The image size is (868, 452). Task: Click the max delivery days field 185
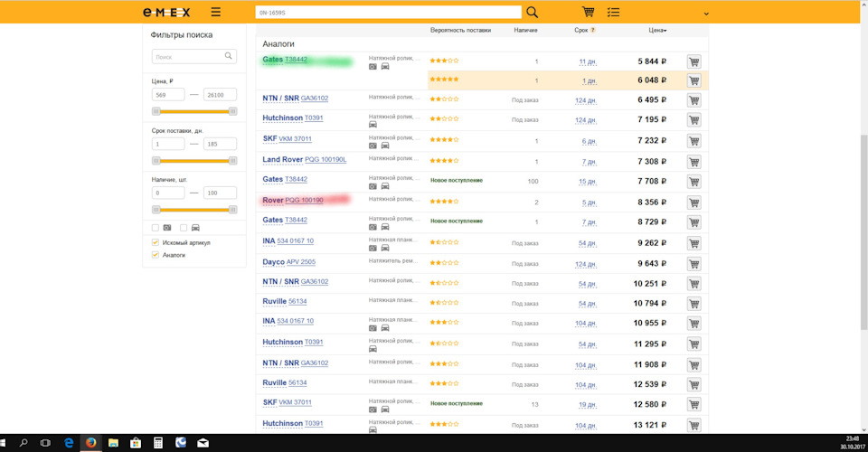click(x=220, y=144)
